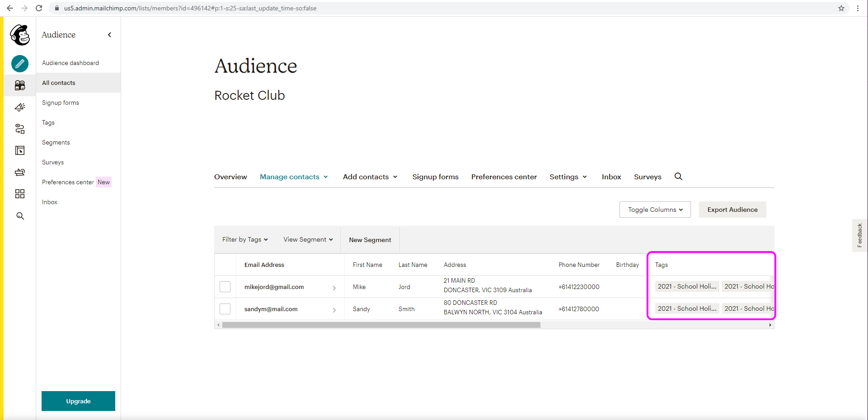This screenshot has height=420, width=868.
Task: Expand the Filter by Tags dropdown
Action: pyautogui.click(x=244, y=239)
